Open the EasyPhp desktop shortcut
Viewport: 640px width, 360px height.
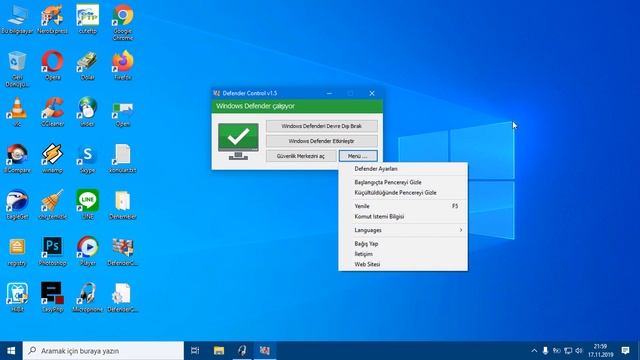52,297
